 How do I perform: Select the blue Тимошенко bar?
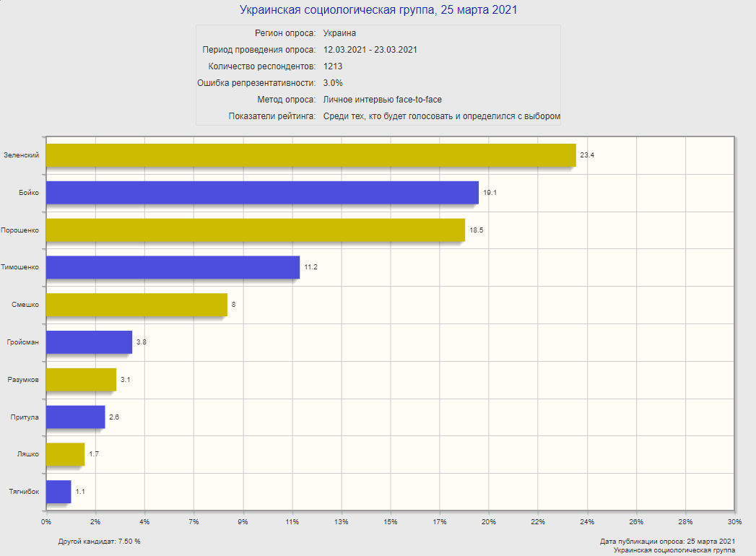point(173,267)
